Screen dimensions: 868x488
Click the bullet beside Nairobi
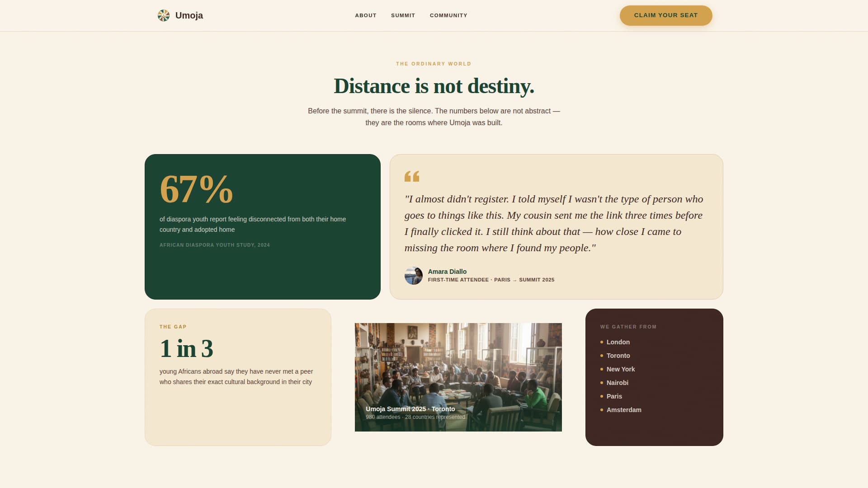click(602, 383)
